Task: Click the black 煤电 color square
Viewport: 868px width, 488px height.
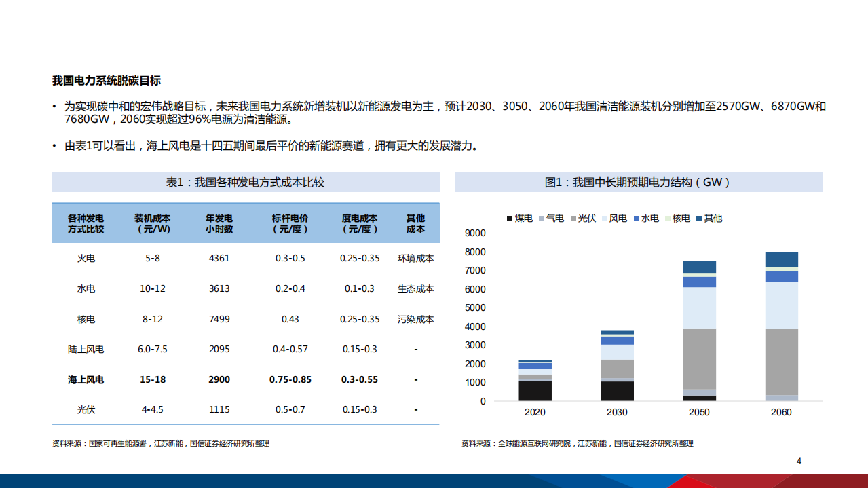Action: click(x=508, y=219)
